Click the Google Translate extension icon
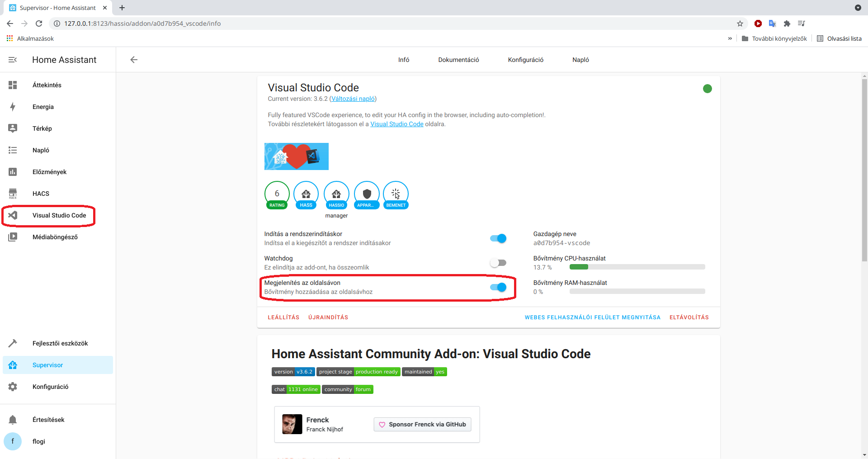 click(x=773, y=24)
